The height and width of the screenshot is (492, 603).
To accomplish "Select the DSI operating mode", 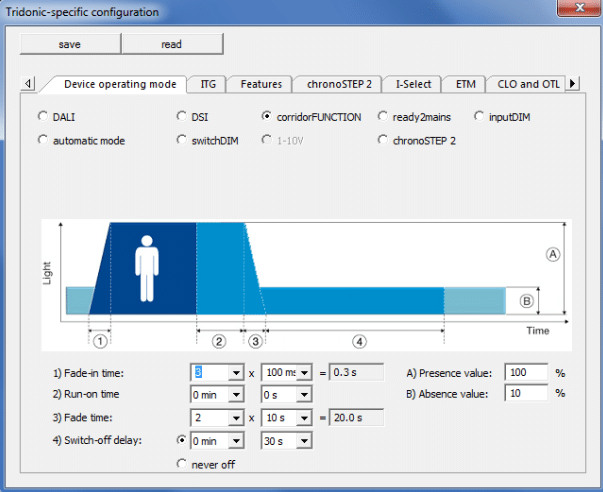I will click(181, 116).
